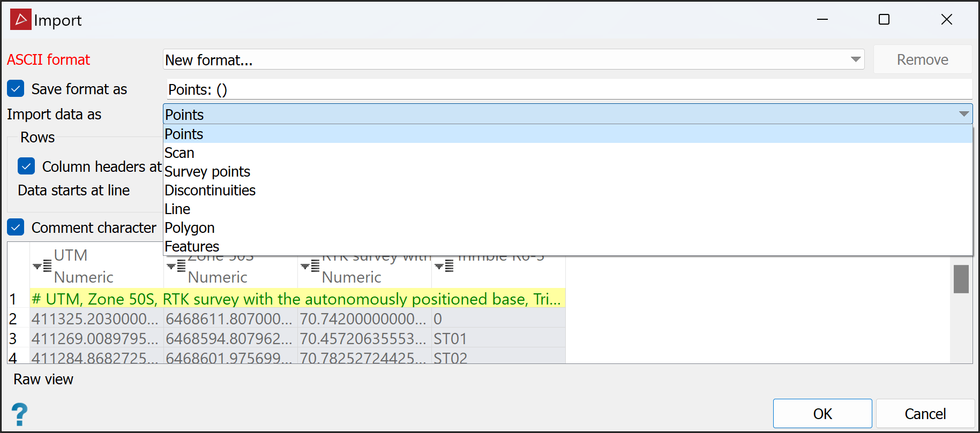Disable the Comment character checkbox
Screen dimensions: 980x433
tap(16, 227)
